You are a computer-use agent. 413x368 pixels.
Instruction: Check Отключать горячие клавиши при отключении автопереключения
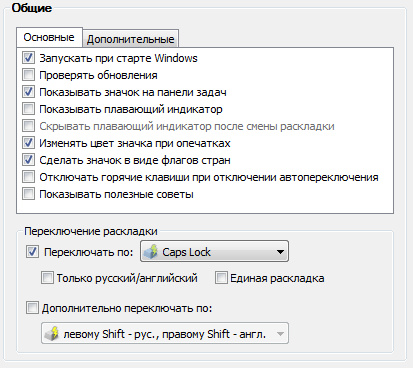(x=28, y=177)
